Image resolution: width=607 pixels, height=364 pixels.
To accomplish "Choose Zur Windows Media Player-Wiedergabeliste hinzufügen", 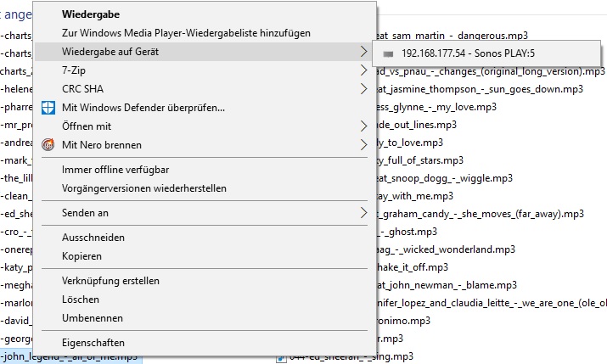I will (x=186, y=33).
